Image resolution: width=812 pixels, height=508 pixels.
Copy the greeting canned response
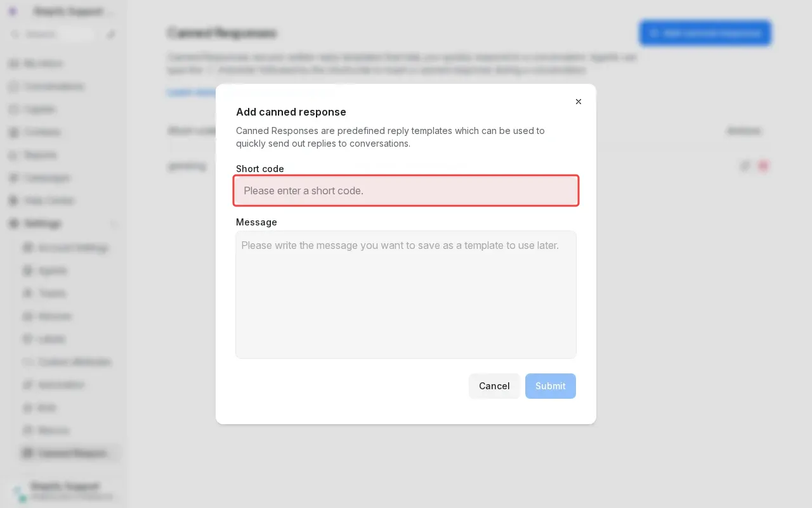(x=745, y=166)
